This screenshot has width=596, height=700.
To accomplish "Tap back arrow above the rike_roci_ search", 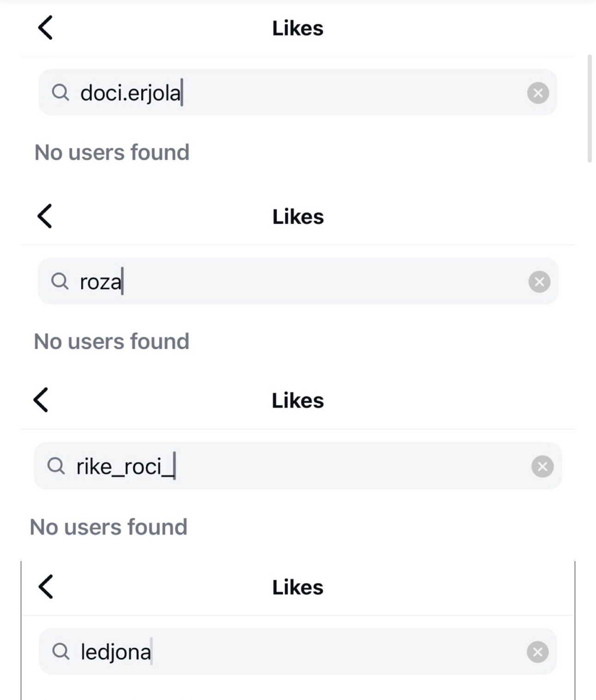I will click(x=41, y=400).
